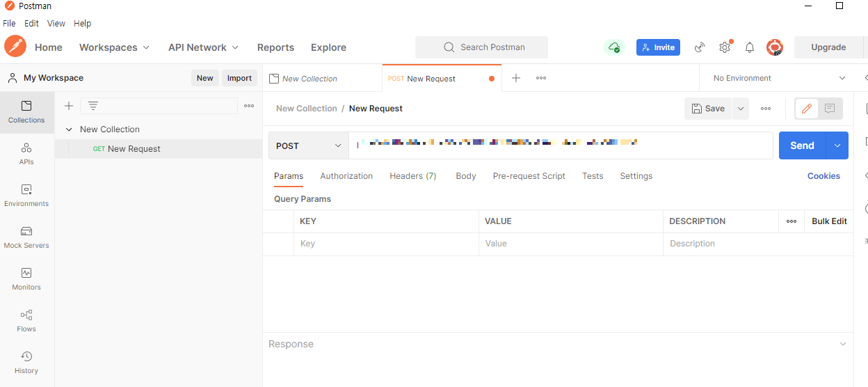The image size is (868, 387).
Task: Open the Workspaces dropdown
Action: click(x=114, y=47)
